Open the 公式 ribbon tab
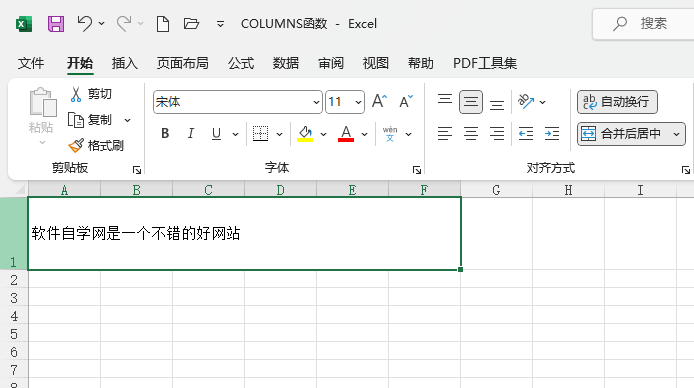The image size is (694, 388). (241, 63)
